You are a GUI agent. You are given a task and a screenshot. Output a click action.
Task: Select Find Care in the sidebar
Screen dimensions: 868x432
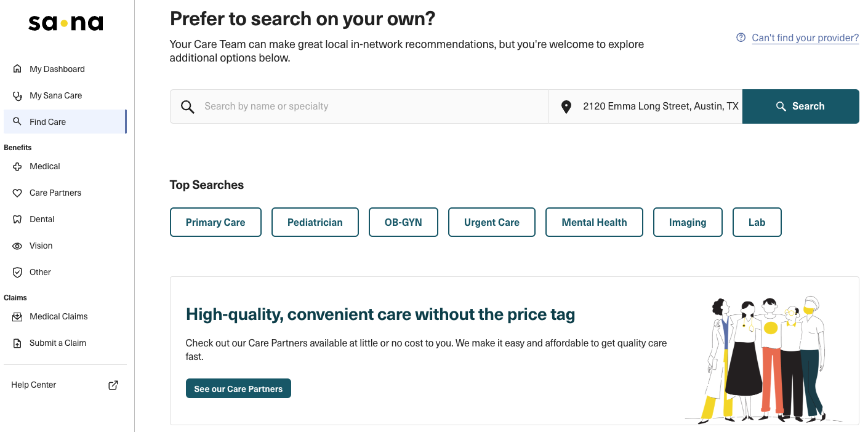point(47,122)
